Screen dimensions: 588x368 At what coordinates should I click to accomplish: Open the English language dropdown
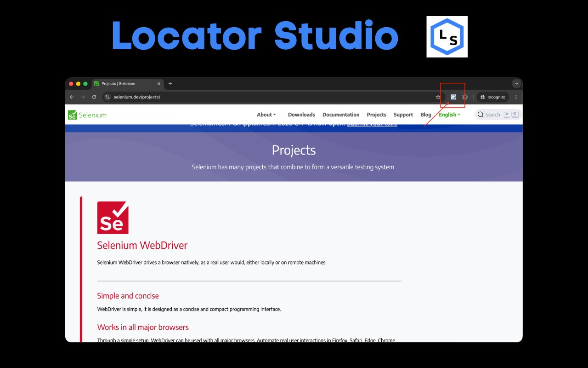tap(449, 115)
